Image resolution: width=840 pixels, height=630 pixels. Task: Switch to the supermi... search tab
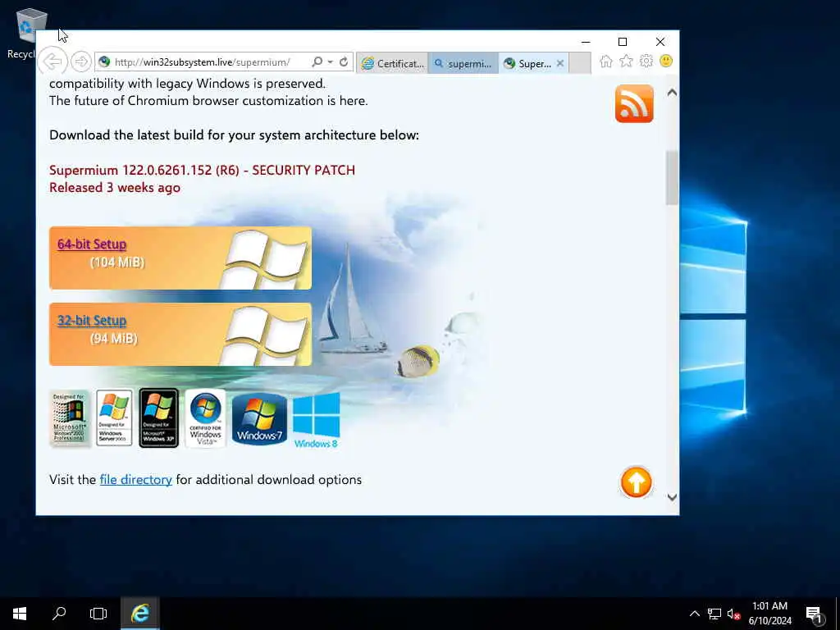463,63
